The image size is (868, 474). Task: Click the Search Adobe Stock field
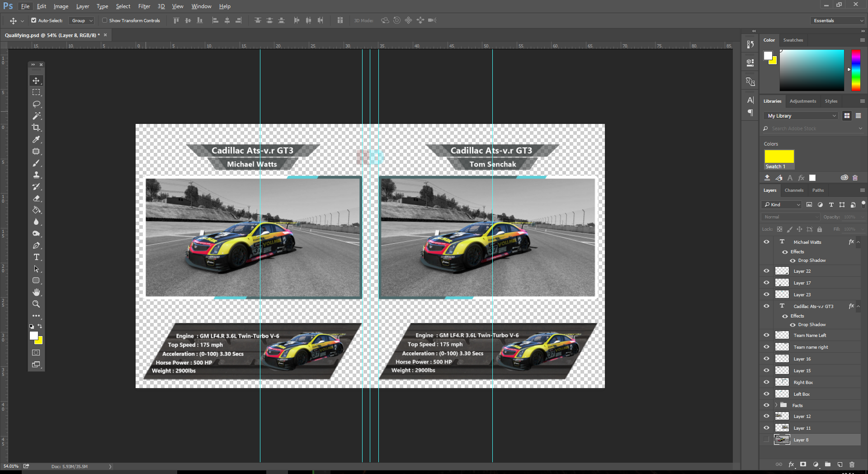pyautogui.click(x=813, y=128)
